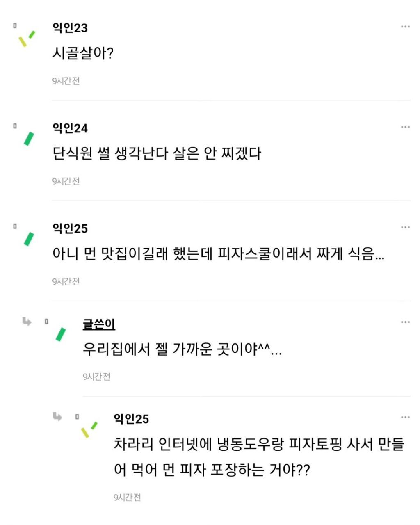The width and height of the screenshot is (420, 525).
Task: Open more options for 익인24's comment
Action: point(405,127)
